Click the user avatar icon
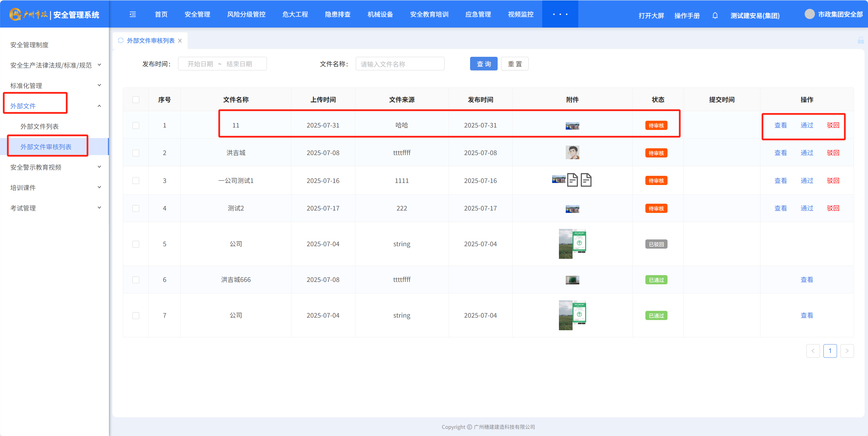 [x=809, y=14]
